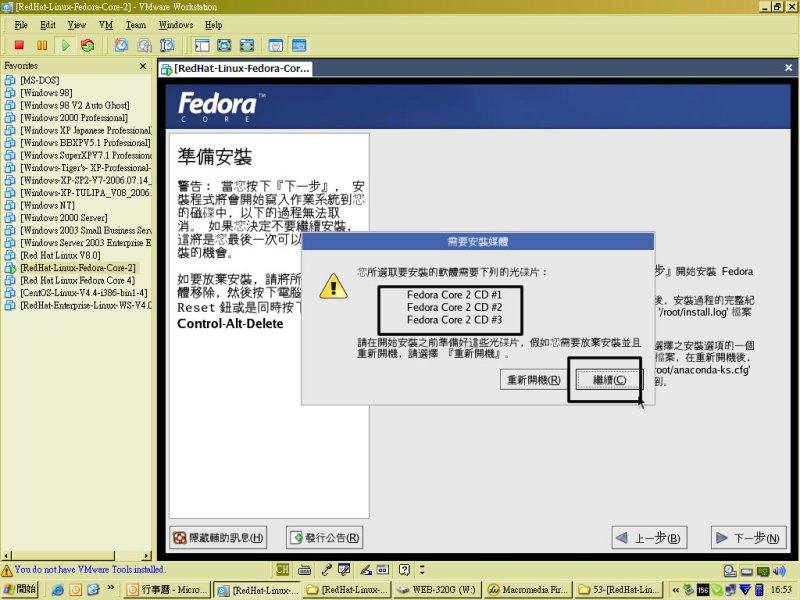Click the Revert to Snapshot toolbar icon
Viewport: 800px width, 600px height.
[x=144, y=45]
